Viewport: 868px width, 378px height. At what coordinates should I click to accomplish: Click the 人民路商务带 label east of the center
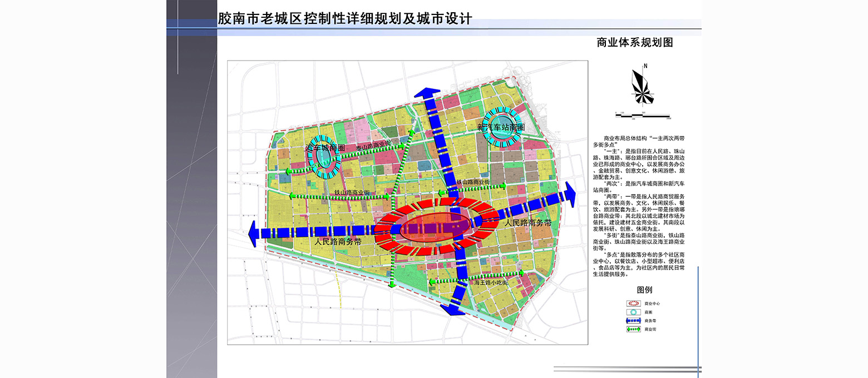click(x=528, y=222)
